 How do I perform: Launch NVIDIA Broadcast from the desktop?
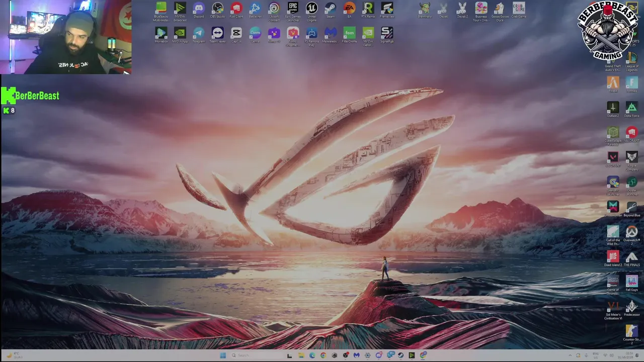pos(180,12)
